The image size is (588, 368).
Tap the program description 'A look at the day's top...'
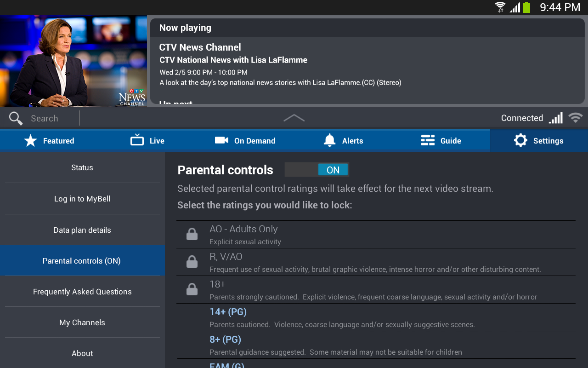[x=280, y=83]
